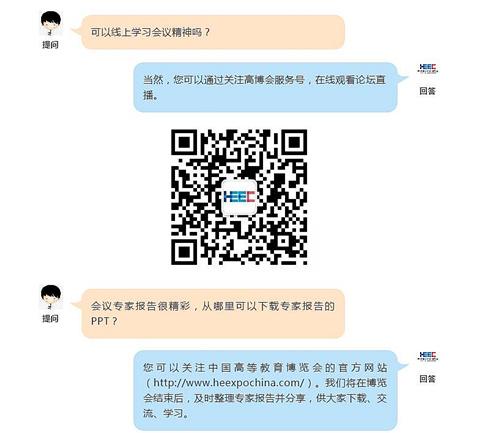This screenshot has height=433, width=500.
Task: Click the QR code's top-right finder square
Action: pyautogui.click(x=294, y=143)
